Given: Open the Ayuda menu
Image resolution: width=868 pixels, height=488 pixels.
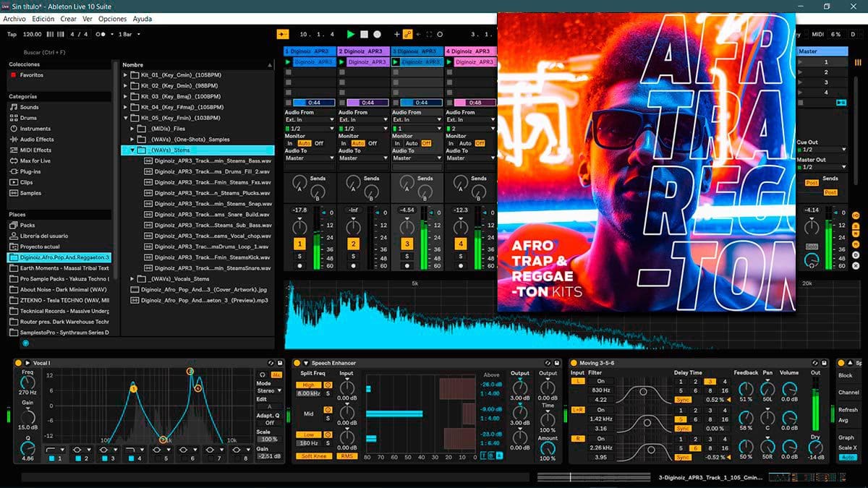Looking at the screenshot, I should point(142,19).
